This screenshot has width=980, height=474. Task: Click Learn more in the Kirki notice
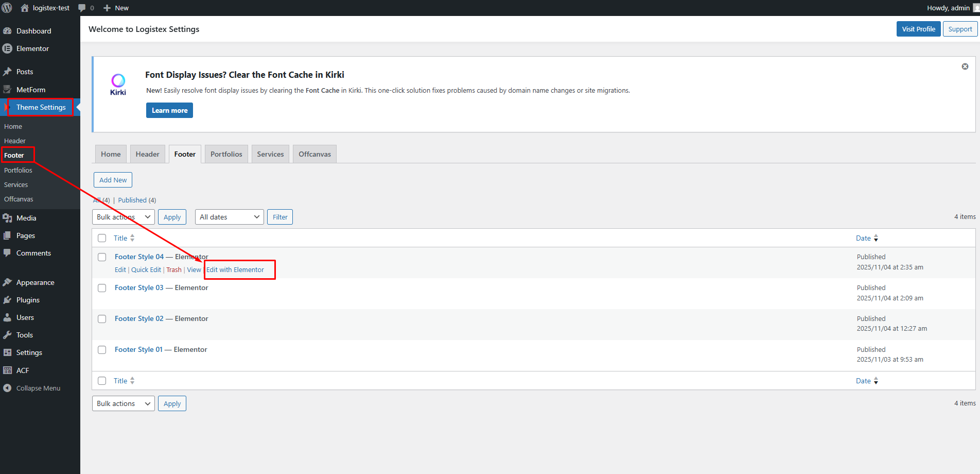(x=169, y=110)
